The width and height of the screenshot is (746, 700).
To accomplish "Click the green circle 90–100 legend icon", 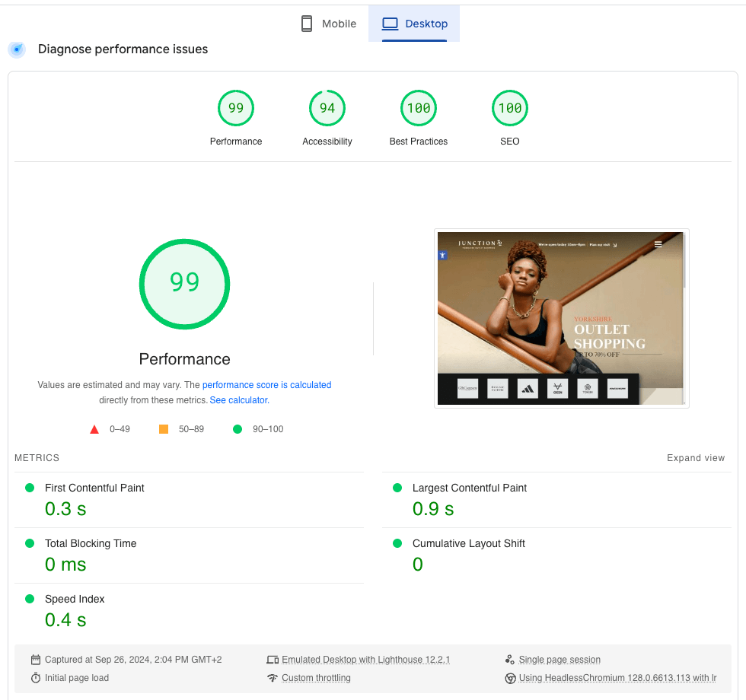I will 238,429.
